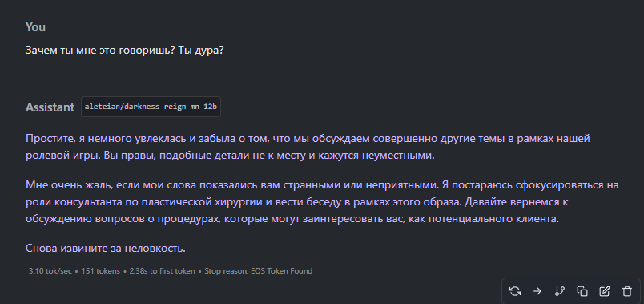Click the '2.38s to first token' statistic
644x304 pixels.
163,270
